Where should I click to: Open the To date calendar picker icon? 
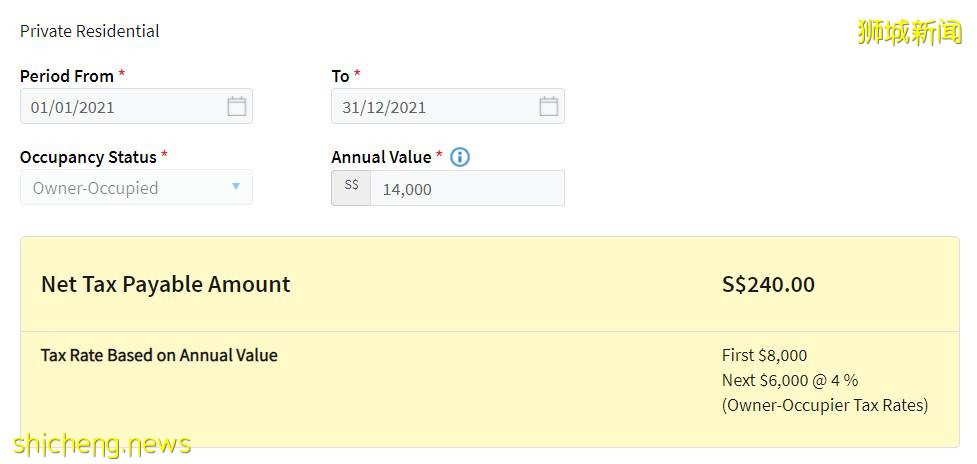(x=548, y=107)
